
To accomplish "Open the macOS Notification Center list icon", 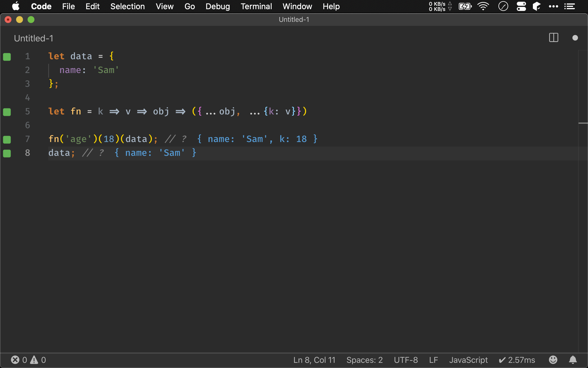I will [569, 6].
